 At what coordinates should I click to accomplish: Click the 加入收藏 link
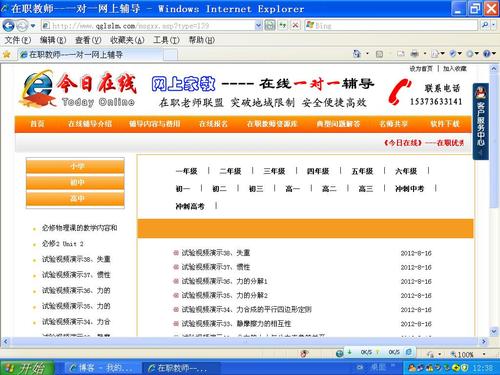coord(455,69)
